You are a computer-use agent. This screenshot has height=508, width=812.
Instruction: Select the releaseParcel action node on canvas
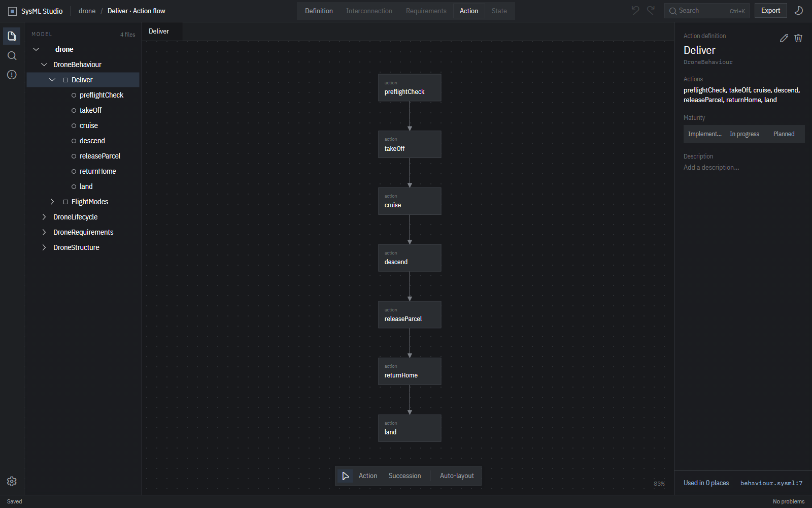[410, 315]
